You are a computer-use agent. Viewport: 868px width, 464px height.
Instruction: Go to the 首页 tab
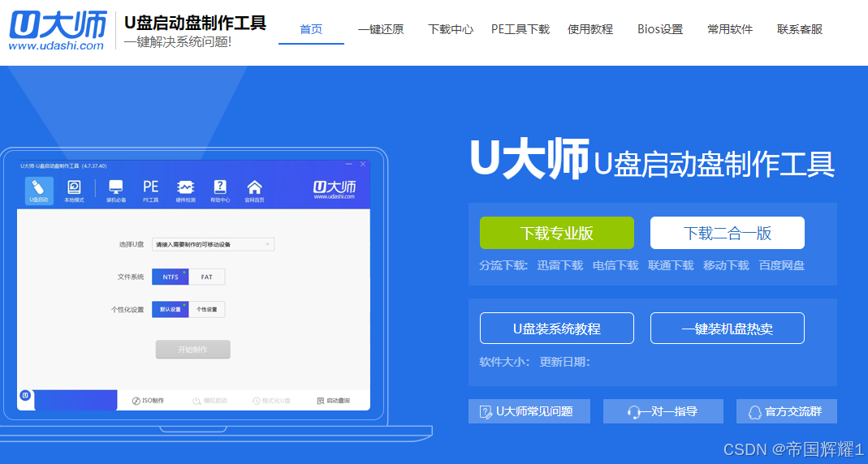(x=311, y=29)
